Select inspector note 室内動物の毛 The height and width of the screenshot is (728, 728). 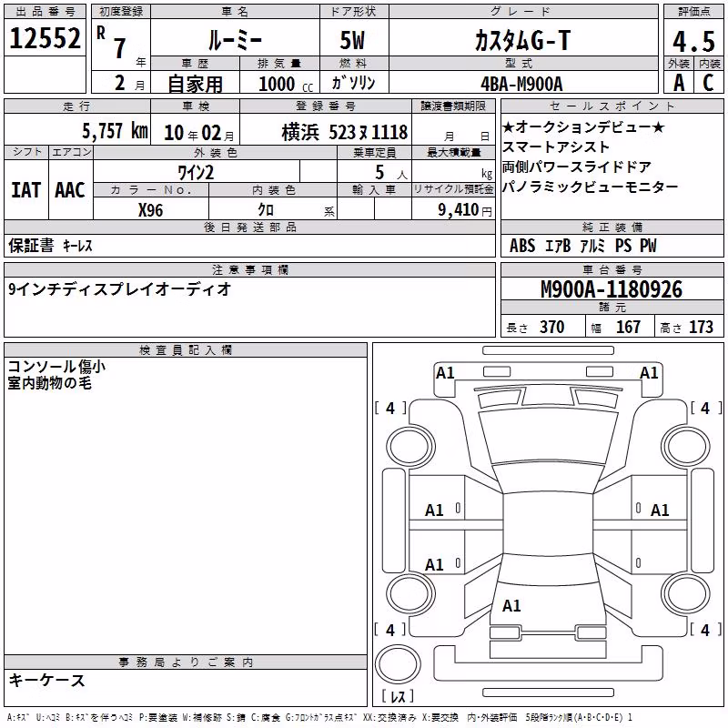pyautogui.click(x=49, y=383)
